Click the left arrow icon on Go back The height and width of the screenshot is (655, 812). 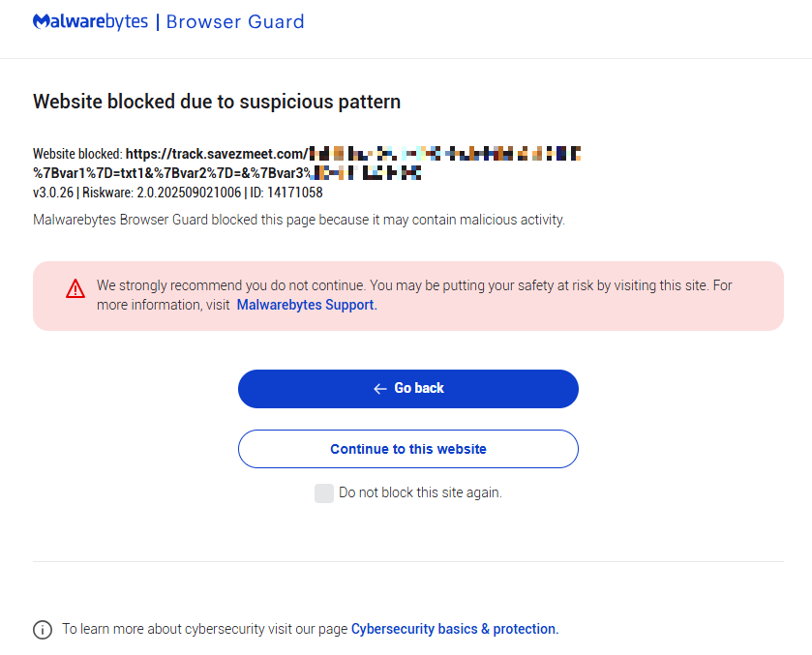[x=379, y=389]
